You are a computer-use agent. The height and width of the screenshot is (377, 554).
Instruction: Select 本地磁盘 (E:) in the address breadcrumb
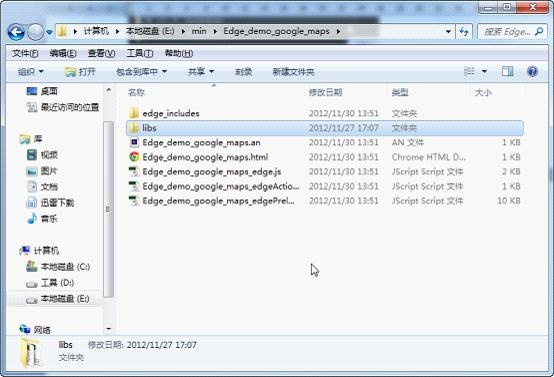coord(150,31)
